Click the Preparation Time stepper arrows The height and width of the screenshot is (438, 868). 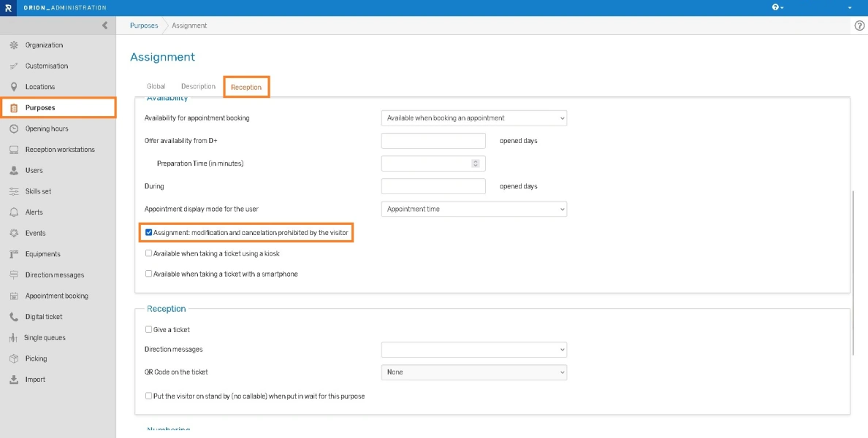tap(476, 164)
